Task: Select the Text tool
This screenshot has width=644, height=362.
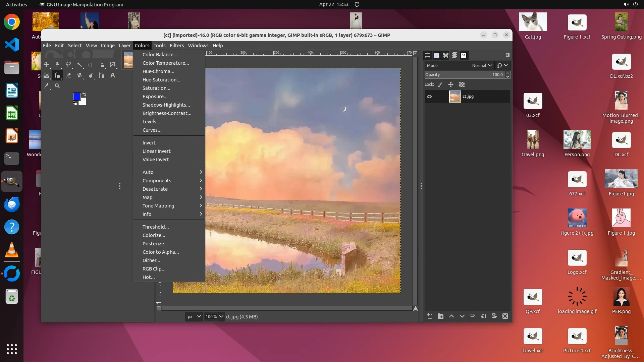Action: pos(113,75)
